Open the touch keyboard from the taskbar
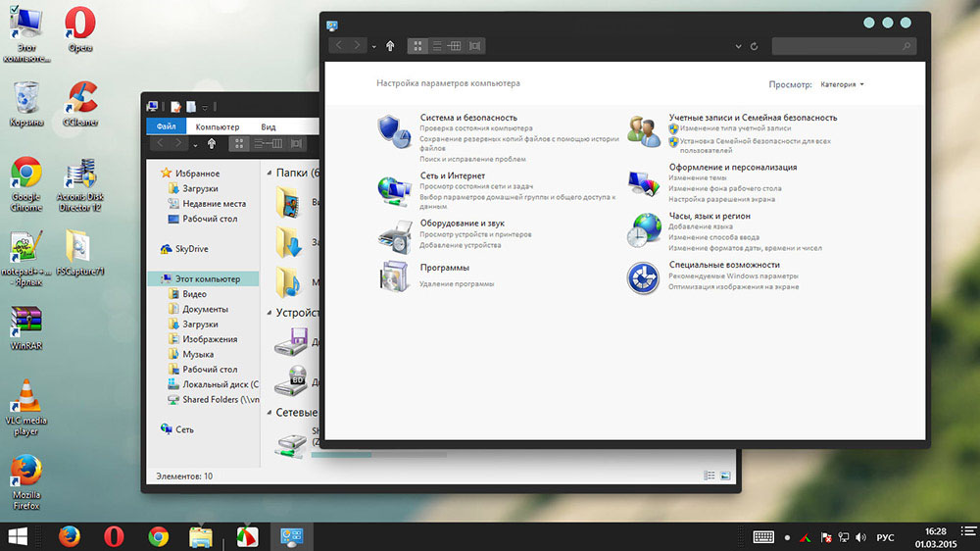 coord(764,537)
